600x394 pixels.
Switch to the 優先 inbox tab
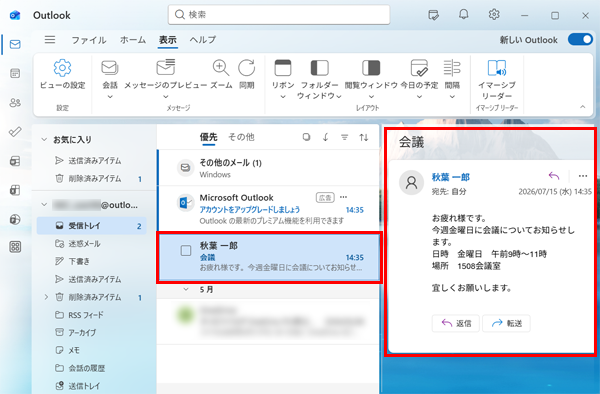[x=209, y=137]
